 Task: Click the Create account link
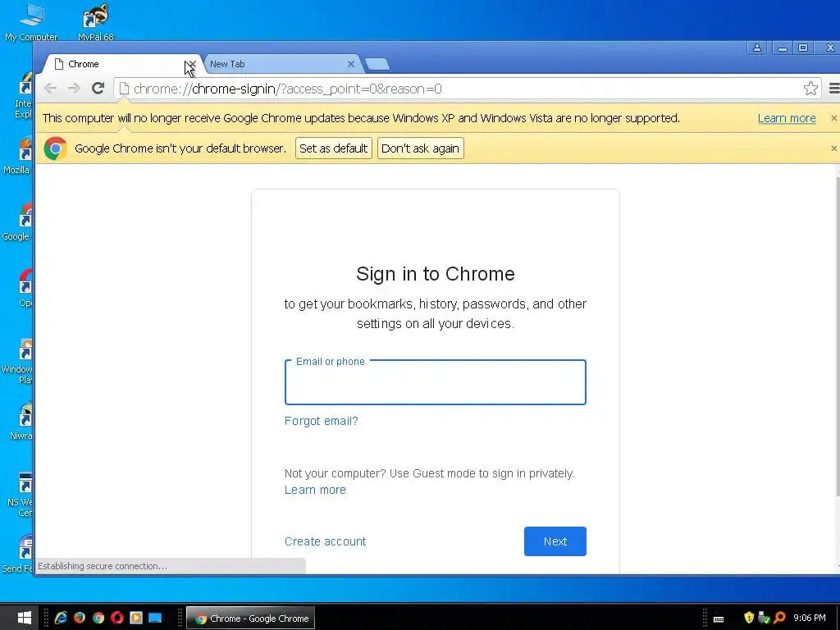[325, 541]
